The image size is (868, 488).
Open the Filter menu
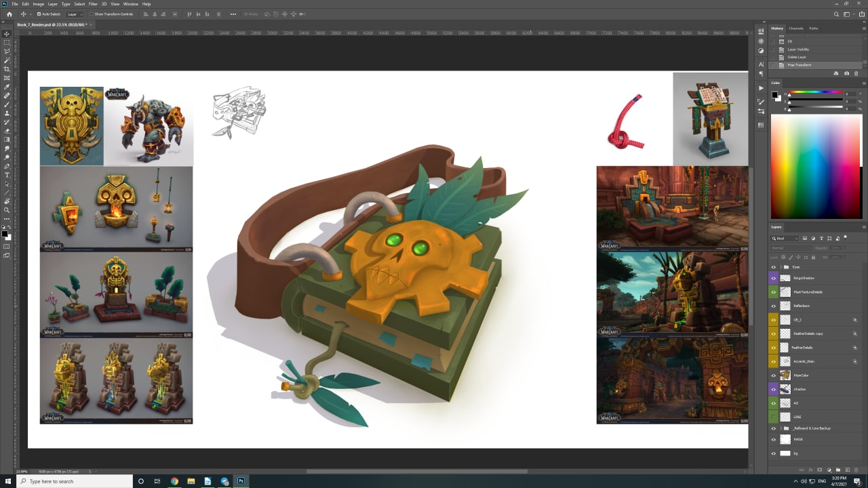93,4
